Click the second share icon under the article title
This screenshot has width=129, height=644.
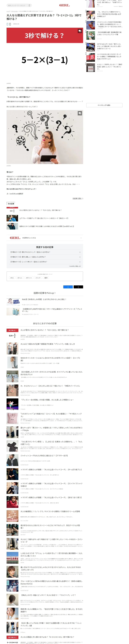tap(10, 24)
